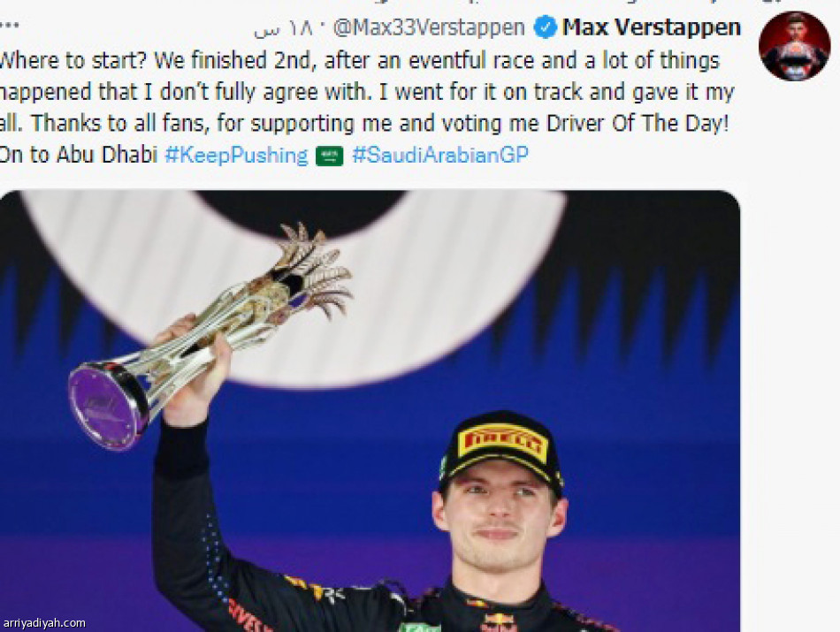The image size is (840, 632).
Task: Click the driver's face in the photo
Action: (x=499, y=524)
